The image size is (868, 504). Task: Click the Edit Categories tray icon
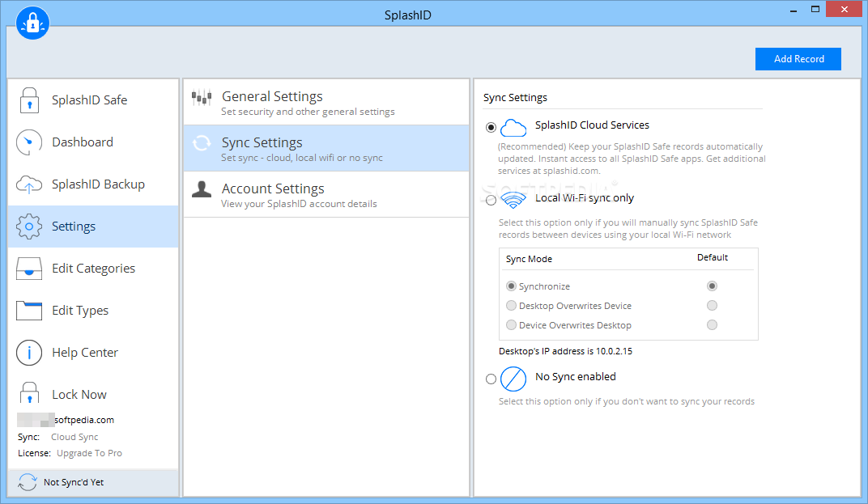coord(29,269)
